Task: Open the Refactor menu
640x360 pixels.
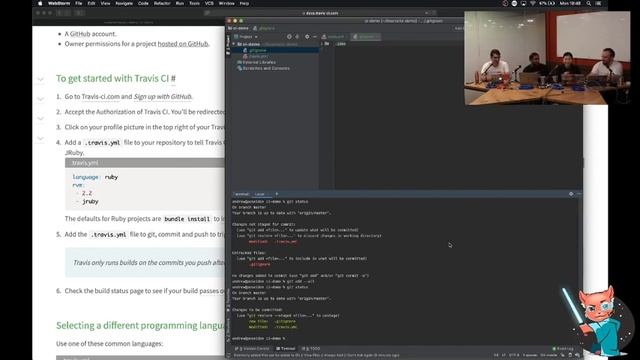Action: tap(162, 3)
